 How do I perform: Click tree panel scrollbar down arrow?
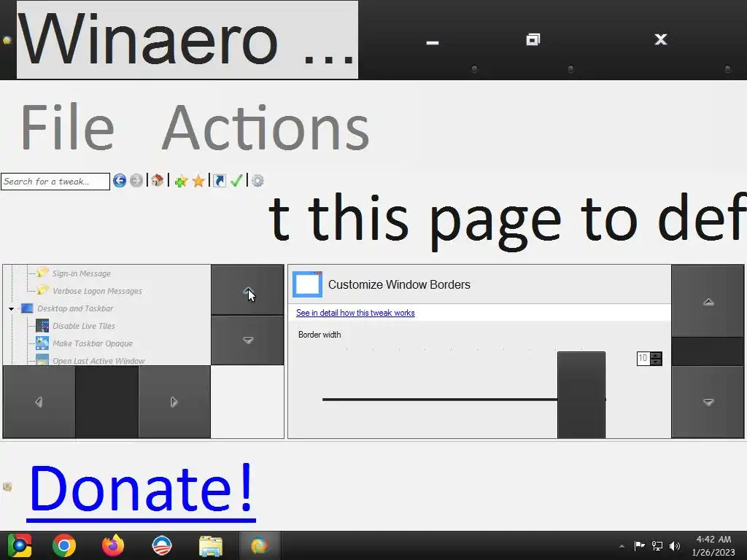pyautogui.click(x=248, y=341)
